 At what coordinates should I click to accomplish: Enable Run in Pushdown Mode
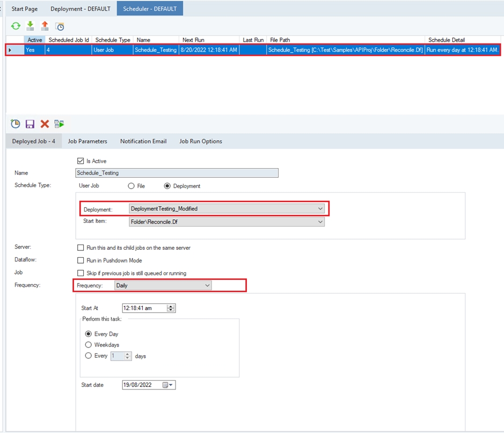[81, 261]
